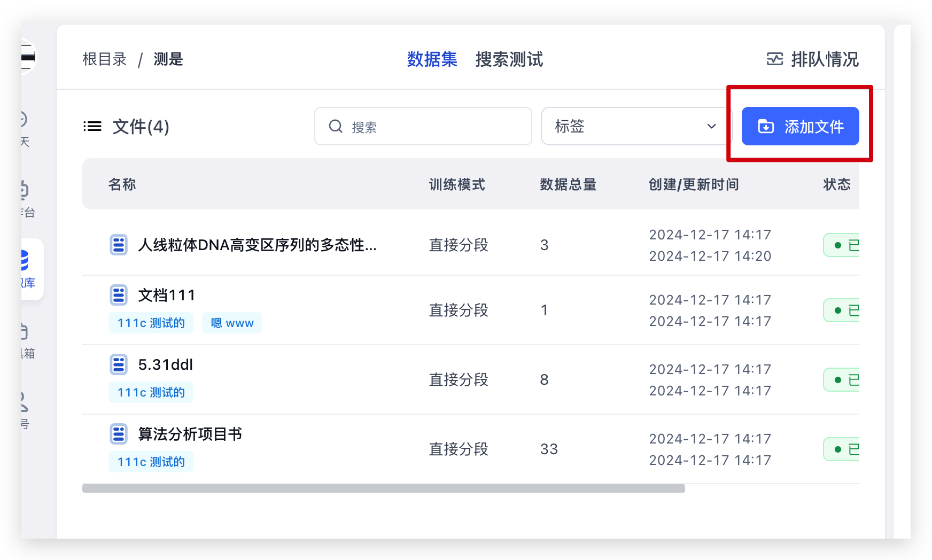Click the file list menu icon
Image resolution: width=932 pixels, height=560 pixels.
pos(92,127)
